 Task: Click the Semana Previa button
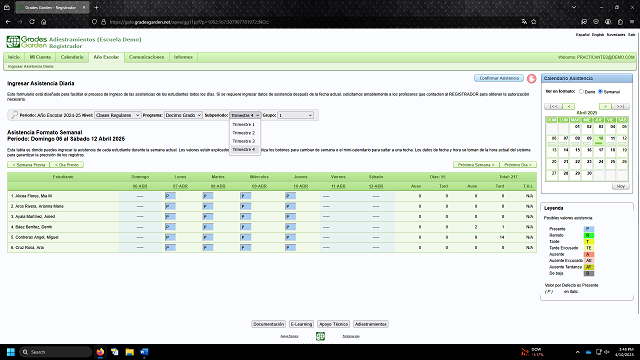[x=29, y=165]
